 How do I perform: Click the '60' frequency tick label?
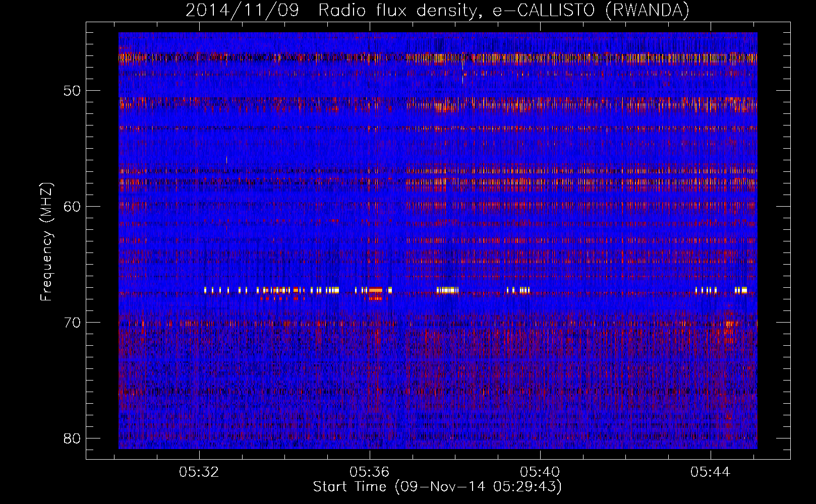[72, 207]
